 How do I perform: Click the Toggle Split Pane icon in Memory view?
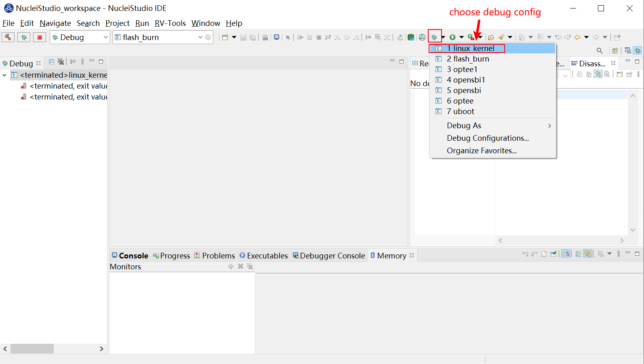click(x=578, y=254)
